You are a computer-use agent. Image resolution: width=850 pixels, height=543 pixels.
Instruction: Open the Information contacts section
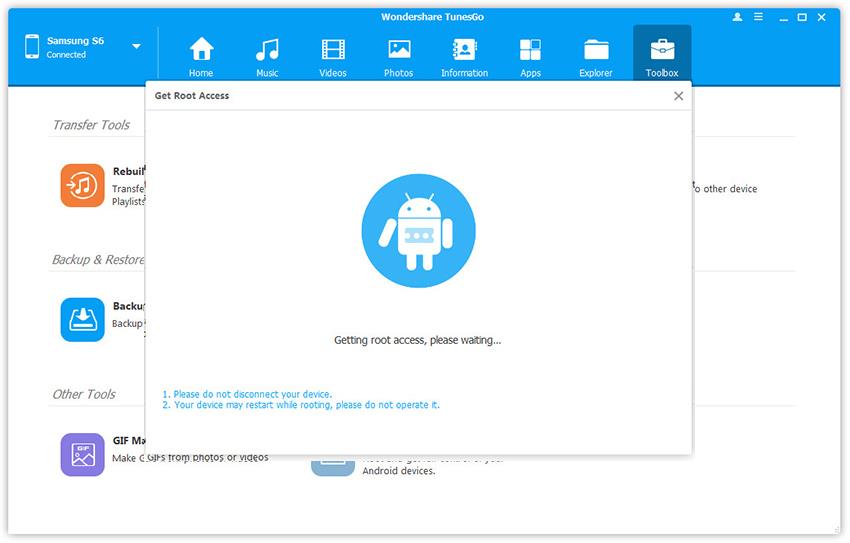pyautogui.click(x=464, y=56)
